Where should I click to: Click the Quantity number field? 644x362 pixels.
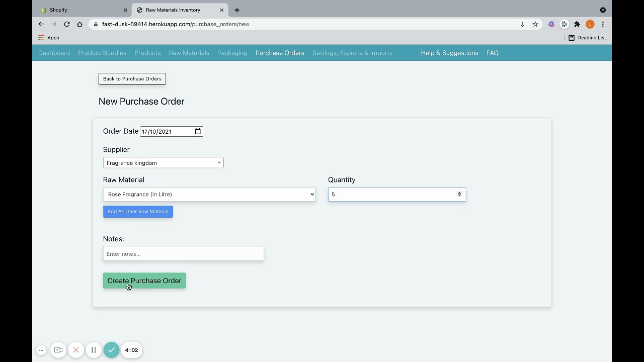(x=397, y=194)
